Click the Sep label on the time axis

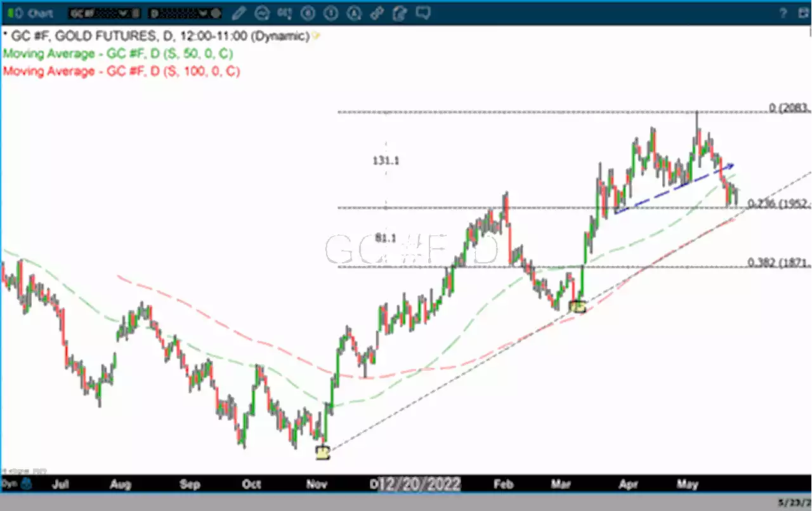pyautogui.click(x=190, y=484)
